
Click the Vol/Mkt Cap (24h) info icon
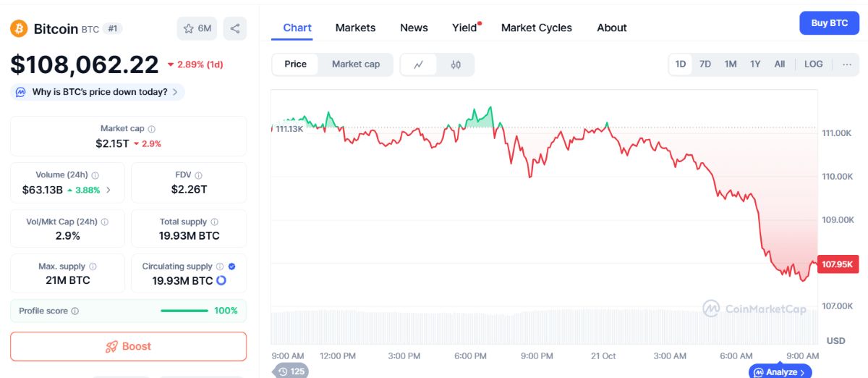[105, 222]
